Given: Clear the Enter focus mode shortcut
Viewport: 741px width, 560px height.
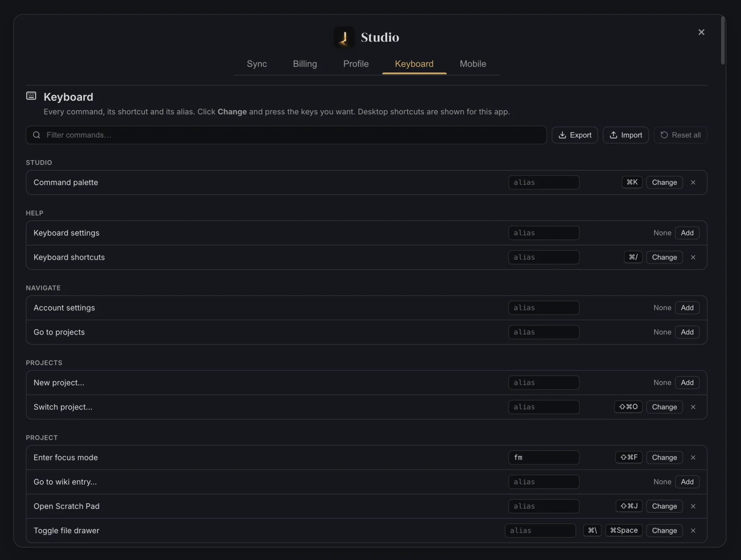Looking at the screenshot, I should pyautogui.click(x=693, y=458).
